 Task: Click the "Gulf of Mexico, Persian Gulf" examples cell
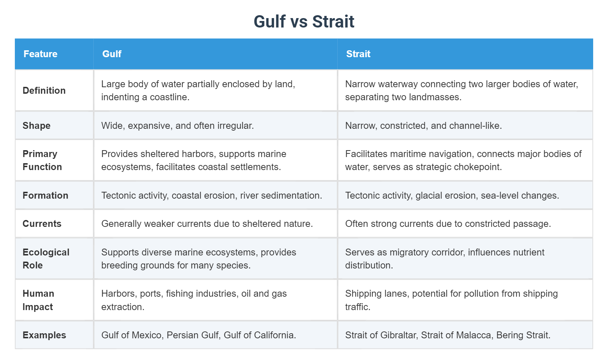(199, 335)
